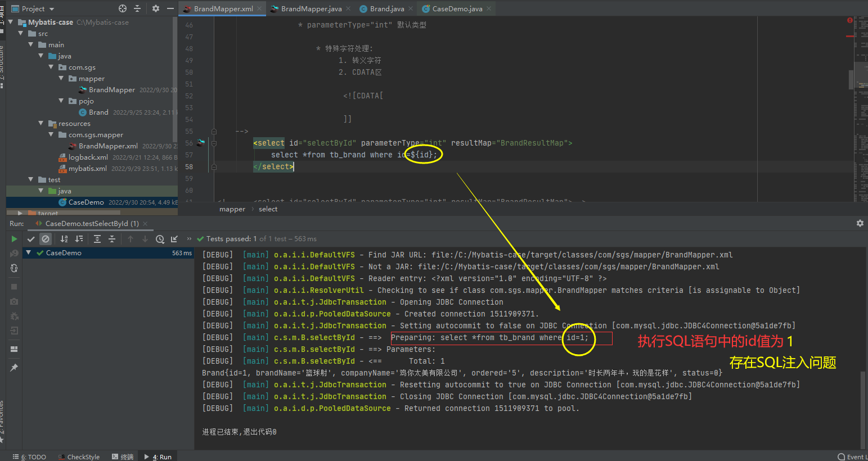868x461 pixels.
Task: Switch to BrandMapper.xml editor tab
Action: [x=223, y=8]
